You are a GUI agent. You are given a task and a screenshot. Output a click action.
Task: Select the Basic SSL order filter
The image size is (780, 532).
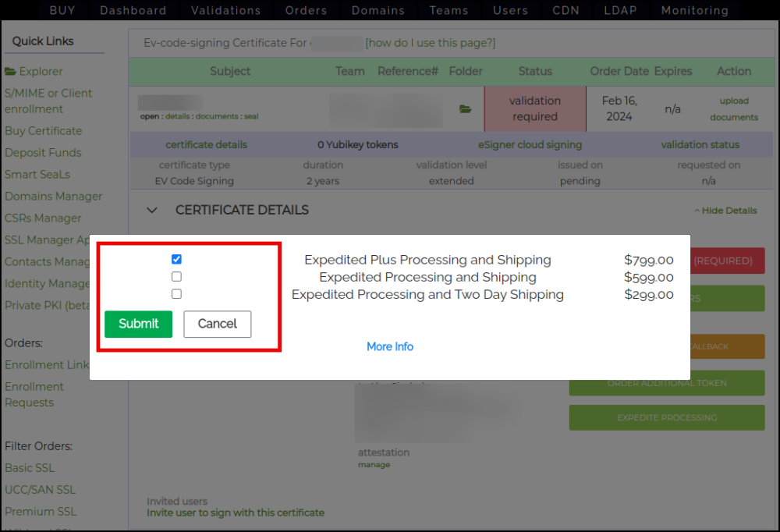tap(30, 468)
